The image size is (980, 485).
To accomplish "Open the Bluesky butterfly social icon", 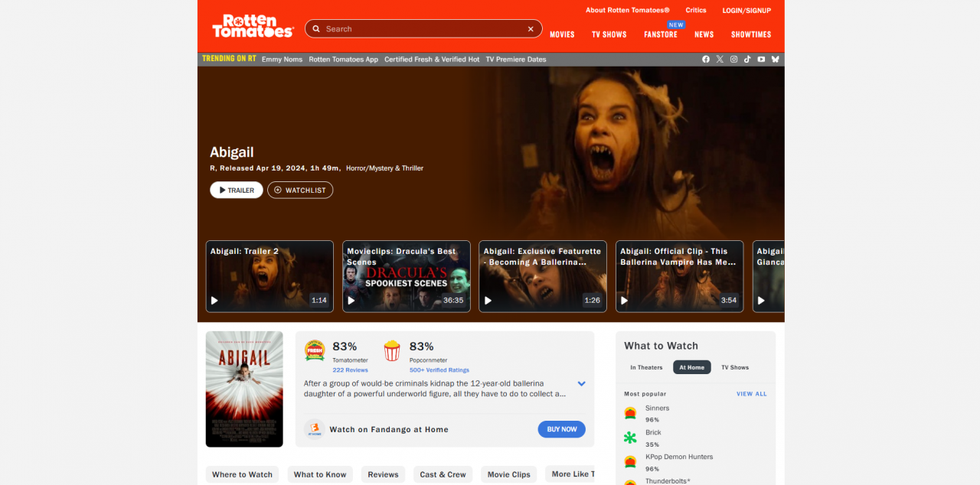I will coord(775,59).
